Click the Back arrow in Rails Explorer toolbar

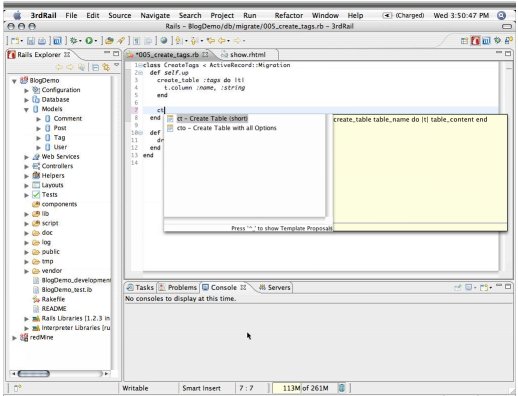(59, 67)
